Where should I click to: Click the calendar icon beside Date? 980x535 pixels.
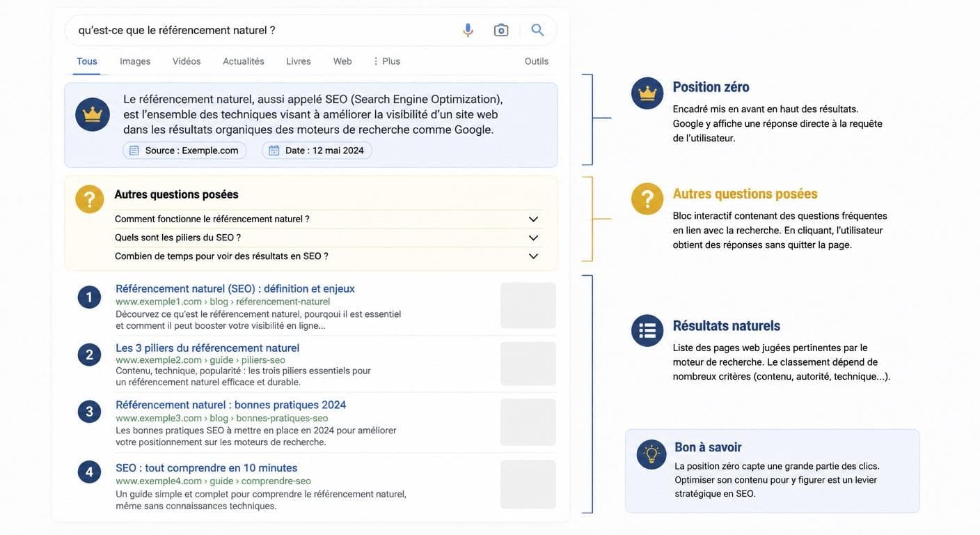274,150
